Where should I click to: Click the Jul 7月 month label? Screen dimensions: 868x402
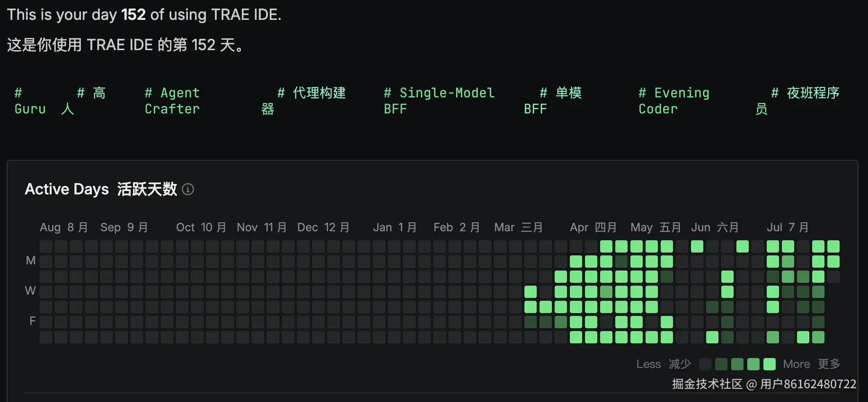[788, 227]
